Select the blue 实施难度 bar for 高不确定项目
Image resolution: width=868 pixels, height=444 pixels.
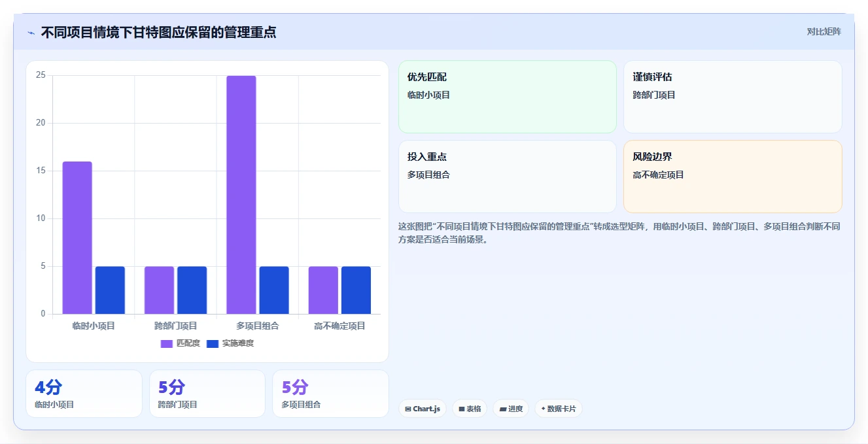click(356, 290)
